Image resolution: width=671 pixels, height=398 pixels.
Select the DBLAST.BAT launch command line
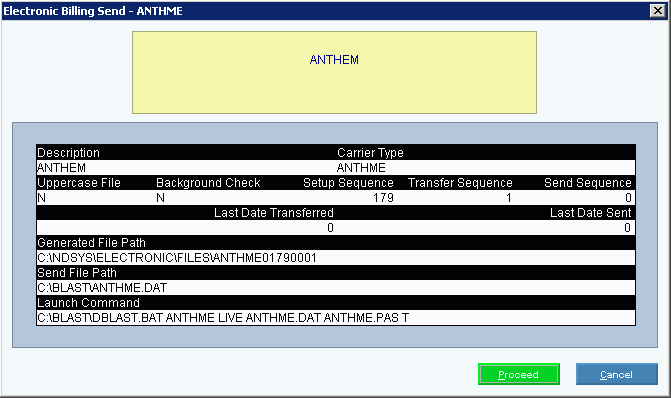[223, 318]
